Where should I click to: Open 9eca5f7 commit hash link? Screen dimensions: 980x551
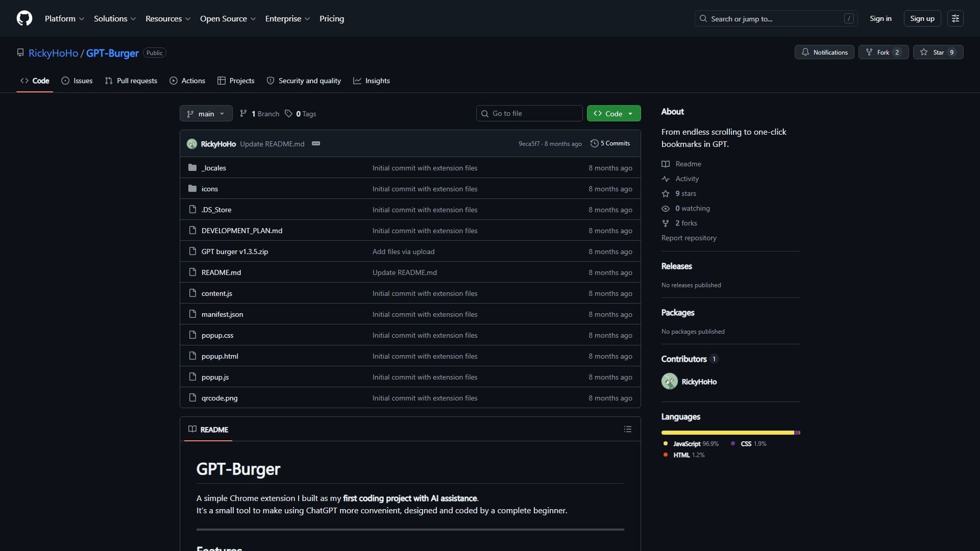[x=529, y=144]
